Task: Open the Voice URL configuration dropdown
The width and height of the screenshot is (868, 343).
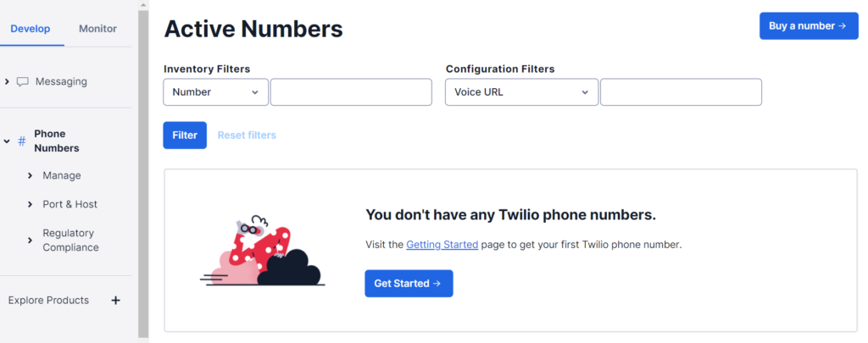Action: point(521,92)
